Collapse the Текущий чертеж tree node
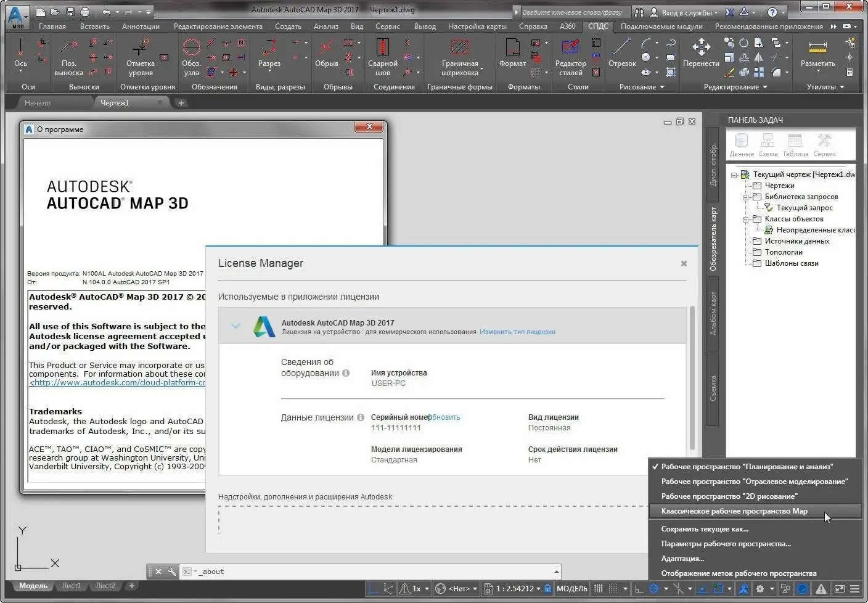The image size is (868, 603). tap(734, 175)
